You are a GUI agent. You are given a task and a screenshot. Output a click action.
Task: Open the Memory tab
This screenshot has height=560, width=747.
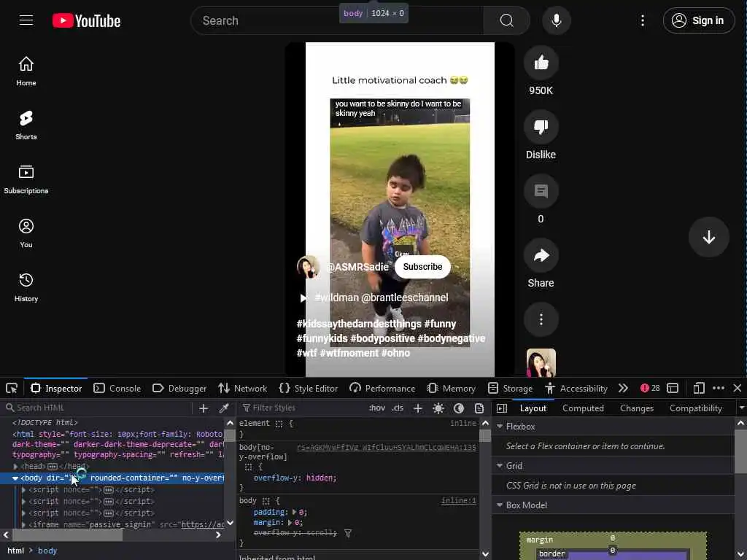point(451,388)
